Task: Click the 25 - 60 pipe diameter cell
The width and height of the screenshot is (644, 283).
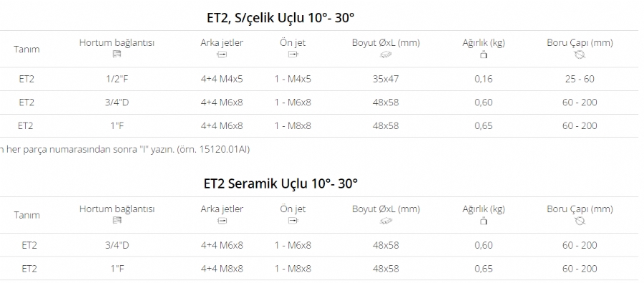Action: point(580,79)
